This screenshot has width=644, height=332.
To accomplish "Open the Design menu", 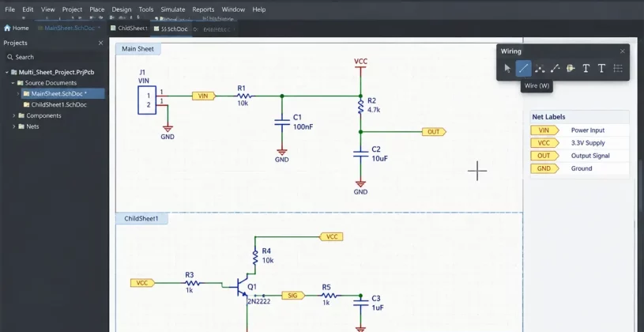I will coord(122,9).
